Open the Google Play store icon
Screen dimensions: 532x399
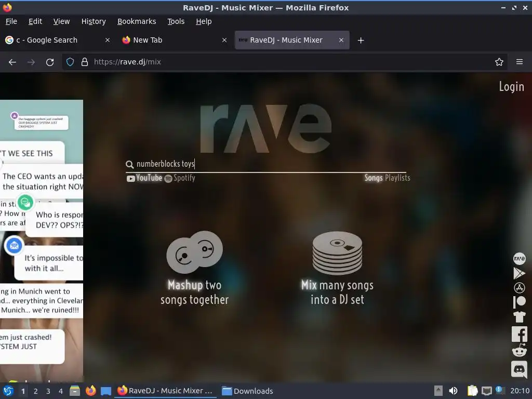point(519,273)
